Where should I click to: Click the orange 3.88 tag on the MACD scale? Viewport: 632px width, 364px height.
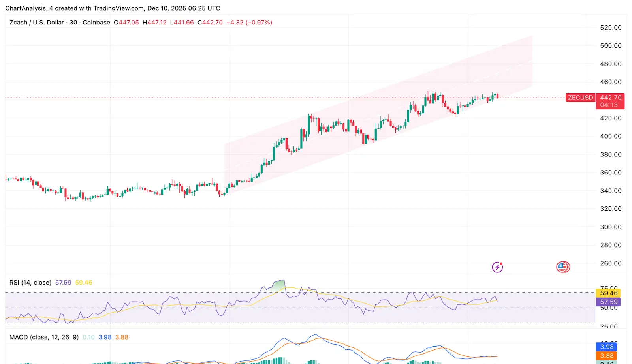pos(607,356)
